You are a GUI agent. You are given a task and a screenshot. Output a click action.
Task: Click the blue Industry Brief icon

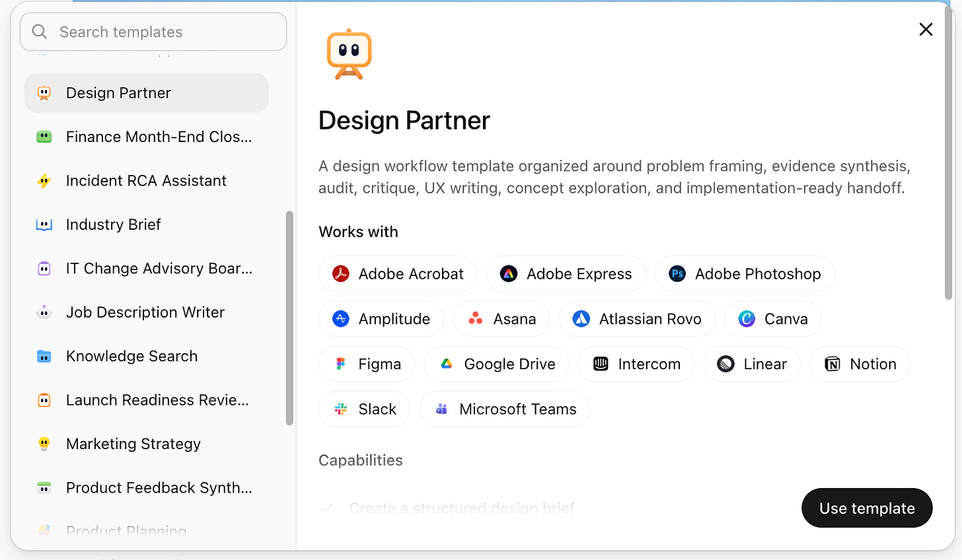pyautogui.click(x=44, y=225)
